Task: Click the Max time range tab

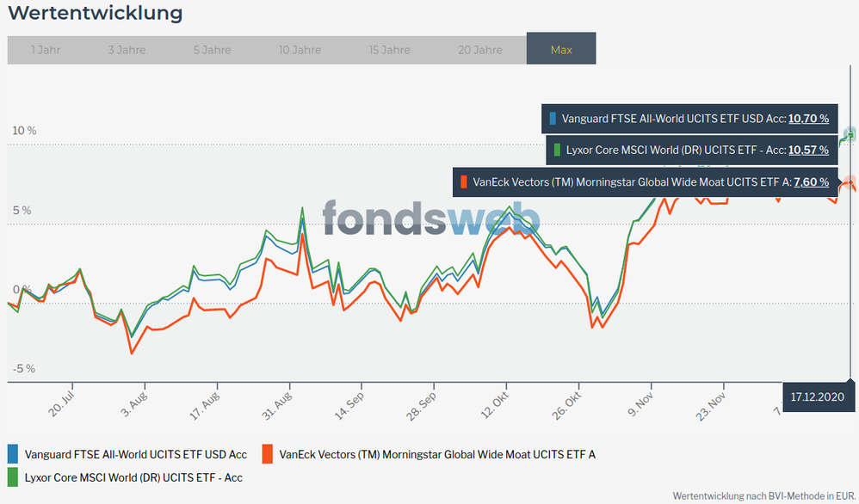Action: (x=561, y=50)
